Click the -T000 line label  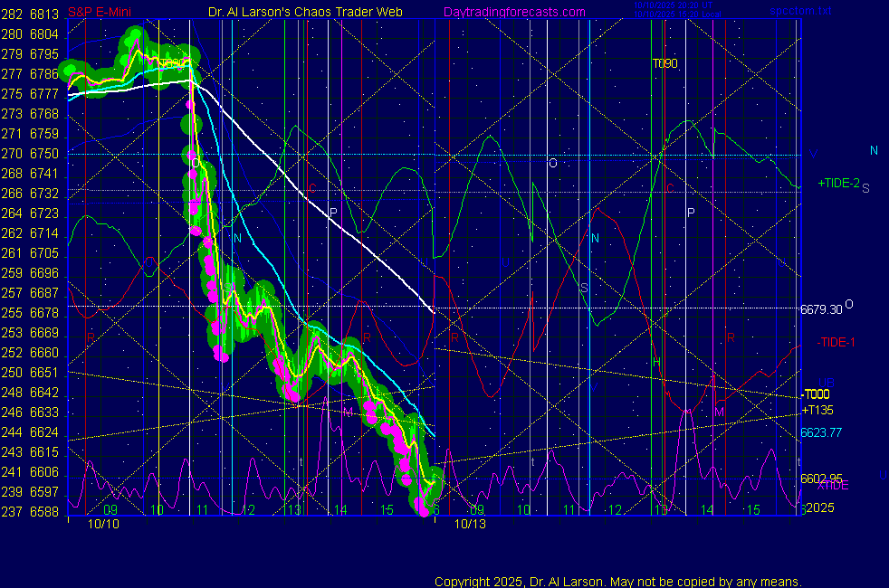(815, 394)
